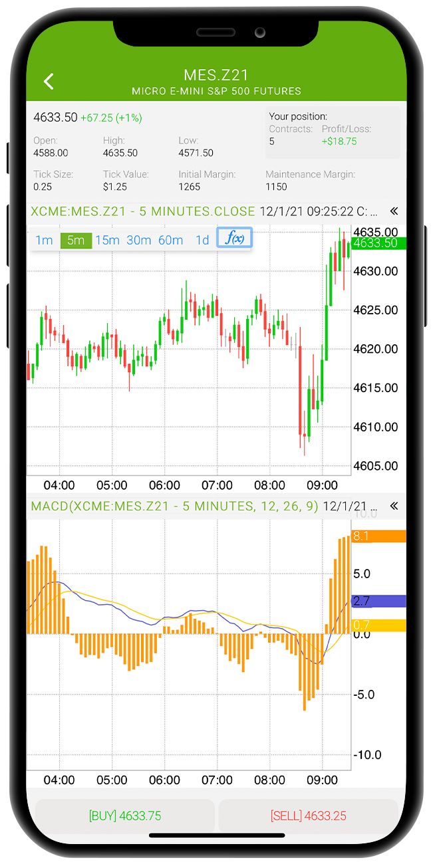Viewport: 433px width, 868px height.
Task: Tap the Your position label
Action: (298, 116)
